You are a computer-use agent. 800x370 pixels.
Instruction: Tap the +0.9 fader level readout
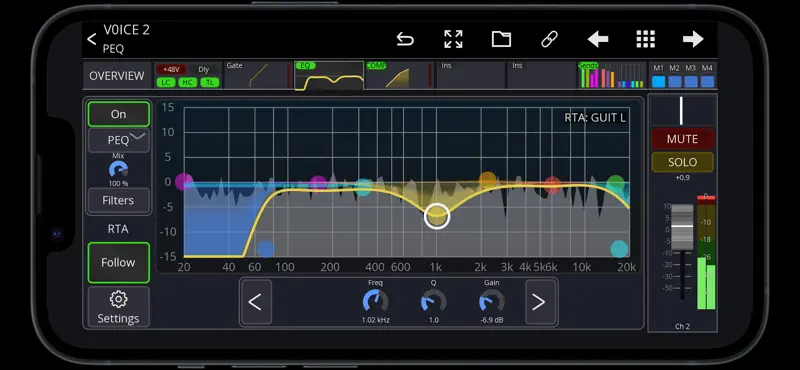(682, 178)
